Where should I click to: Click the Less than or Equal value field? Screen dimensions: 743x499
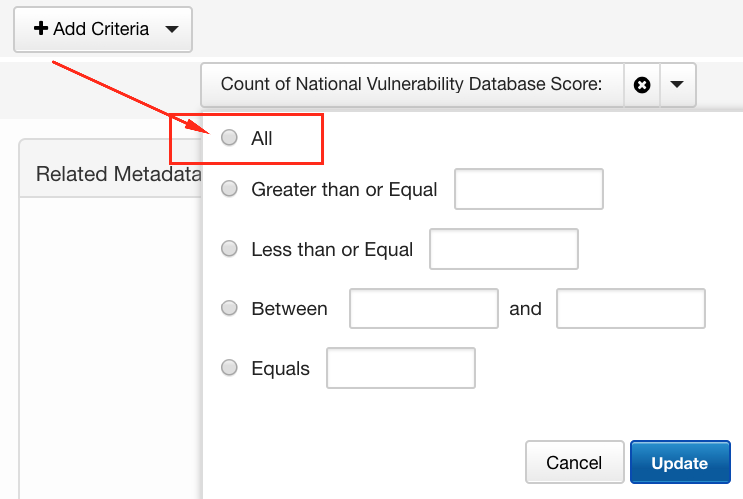504,249
